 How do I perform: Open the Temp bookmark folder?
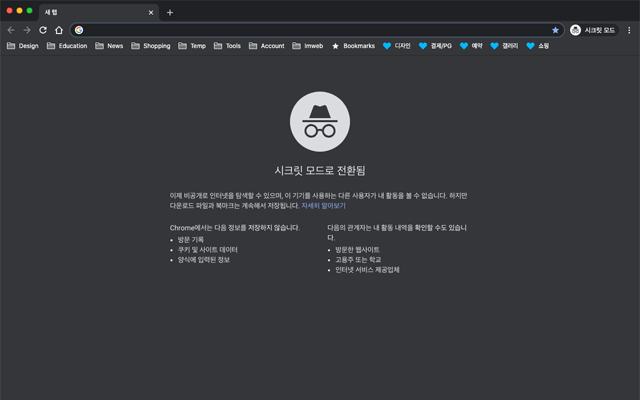[x=192, y=46]
